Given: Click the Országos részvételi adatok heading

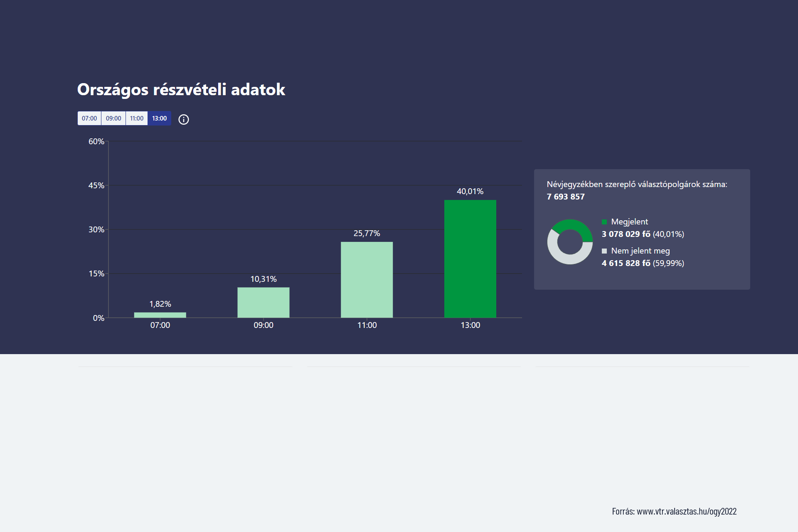Looking at the screenshot, I should pyautogui.click(x=181, y=90).
